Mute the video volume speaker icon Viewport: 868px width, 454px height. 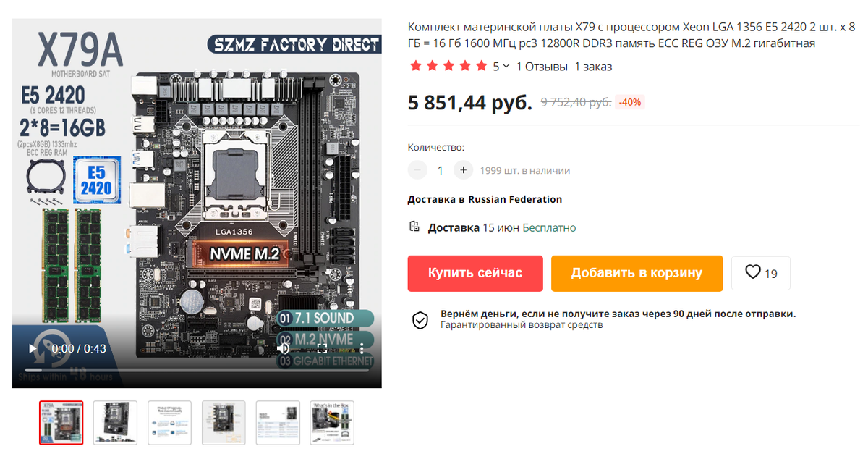[284, 348]
